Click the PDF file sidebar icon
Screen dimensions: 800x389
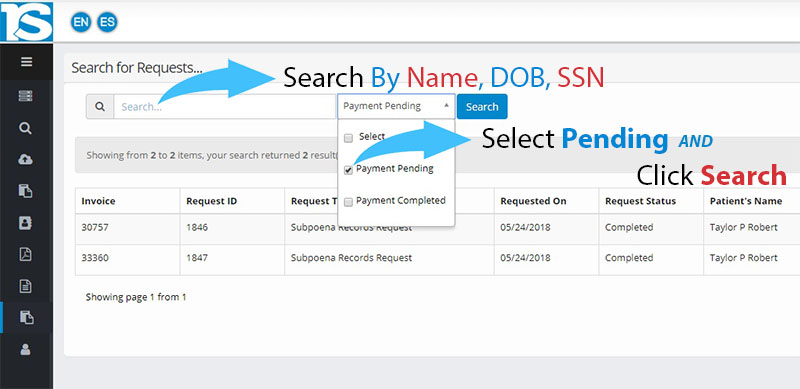click(x=26, y=254)
